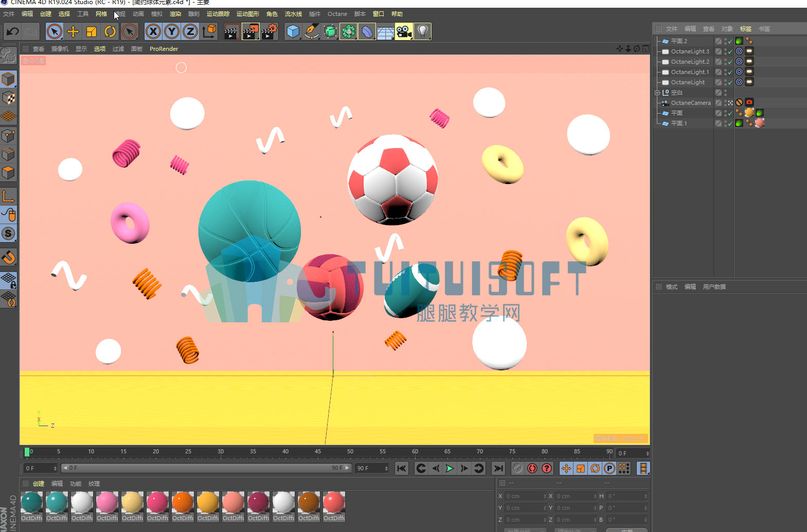Open the Octane menu

pyautogui.click(x=337, y=14)
